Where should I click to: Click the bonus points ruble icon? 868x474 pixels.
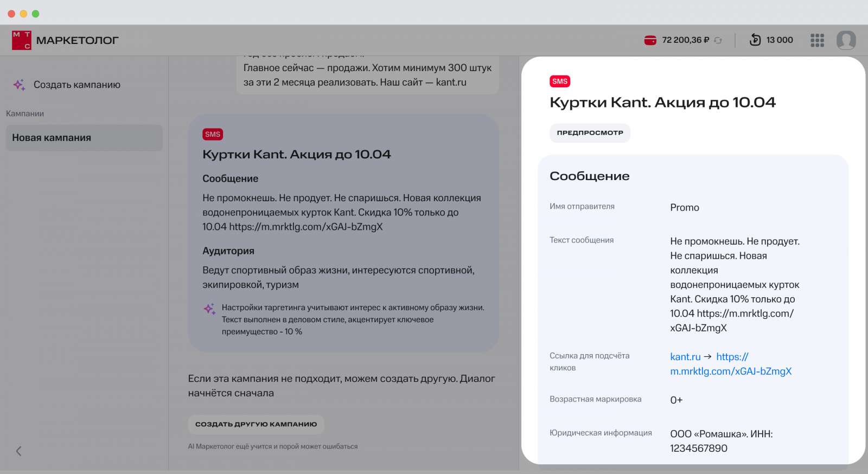click(755, 40)
